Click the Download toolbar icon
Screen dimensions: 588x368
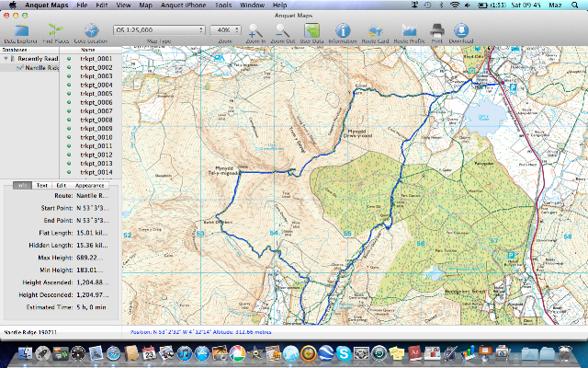(461, 30)
